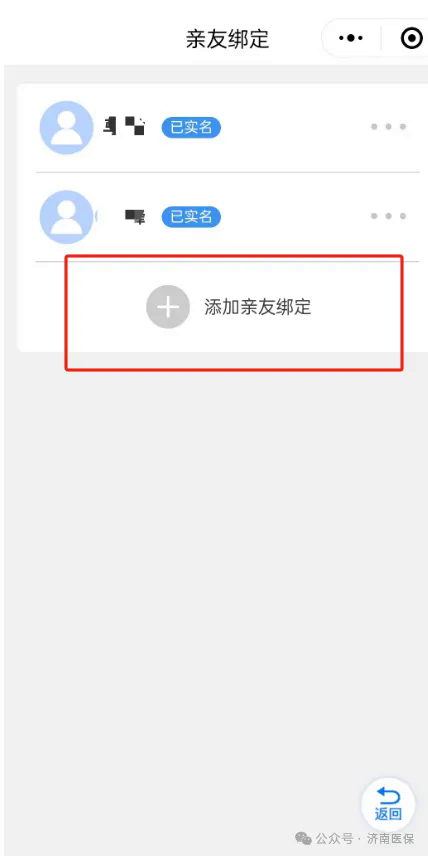The height and width of the screenshot is (856, 428).
Task: Open the first contact's redacted name
Action: point(124,126)
